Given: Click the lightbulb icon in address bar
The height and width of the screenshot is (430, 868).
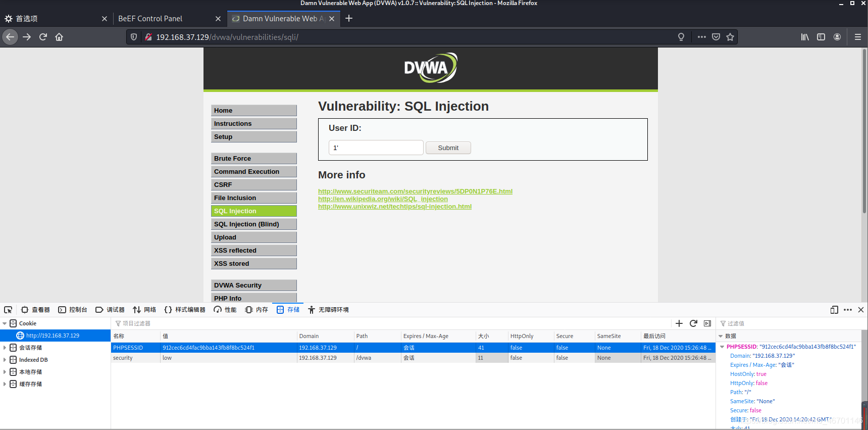Looking at the screenshot, I should tap(681, 37).
